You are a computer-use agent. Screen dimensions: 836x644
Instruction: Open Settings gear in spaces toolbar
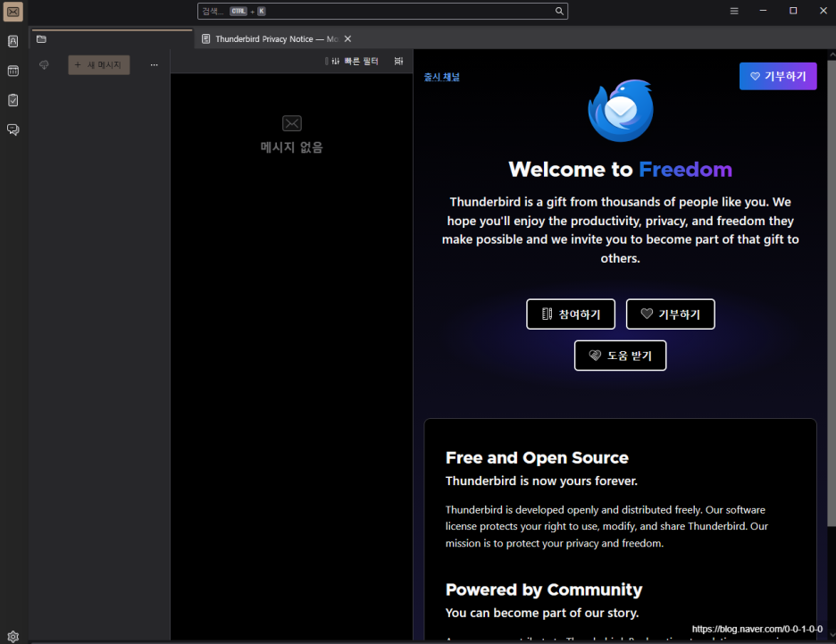[x=13, y=636]
